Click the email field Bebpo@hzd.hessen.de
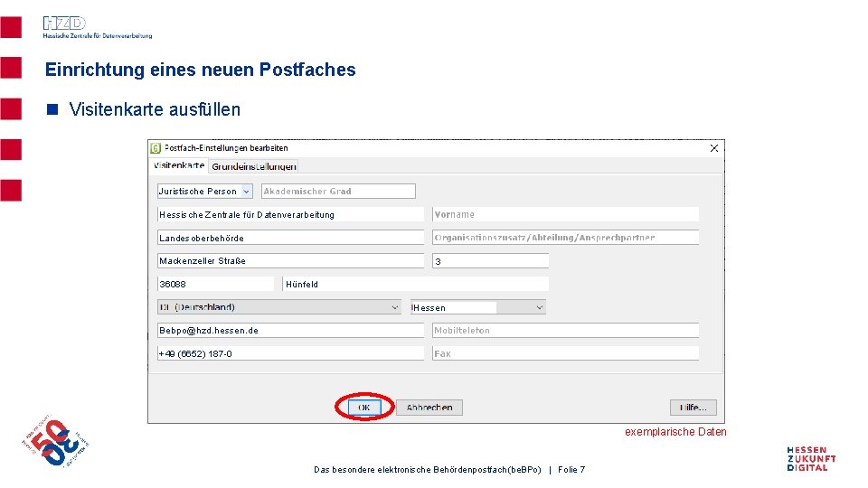The image size is (868, 488). (x=290, y=331)
